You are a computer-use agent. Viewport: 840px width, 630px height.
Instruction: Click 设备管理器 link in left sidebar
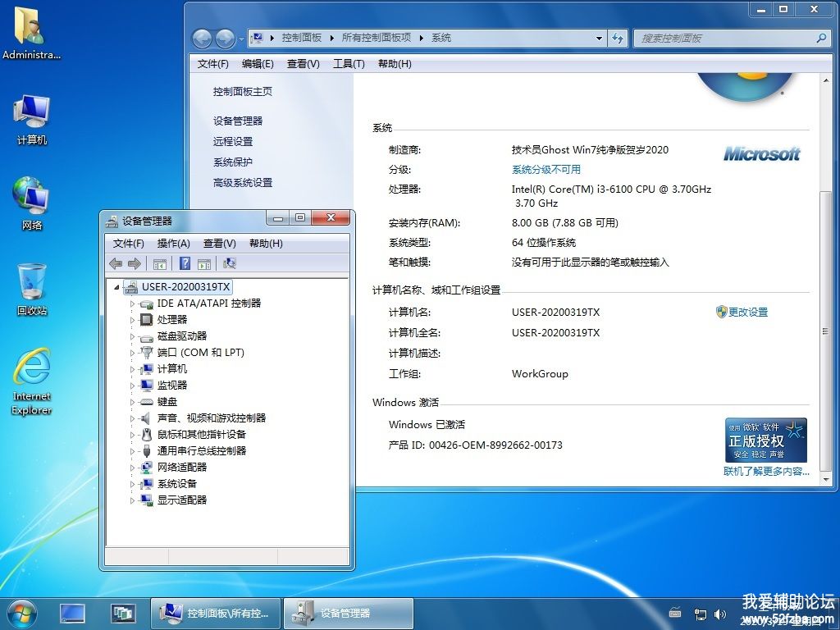[x=238, y=121]
